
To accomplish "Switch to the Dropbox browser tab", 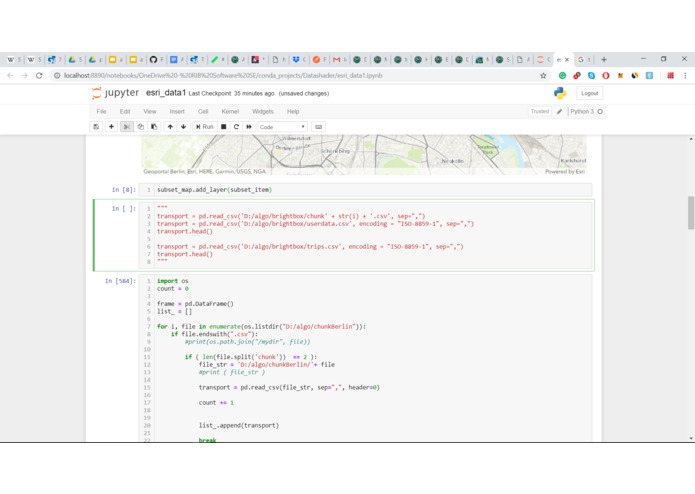I will pos(296,59).
